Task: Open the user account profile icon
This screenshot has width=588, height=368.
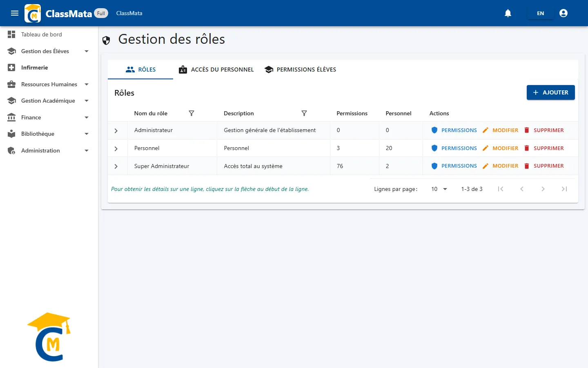Action: tap(563, 13)
